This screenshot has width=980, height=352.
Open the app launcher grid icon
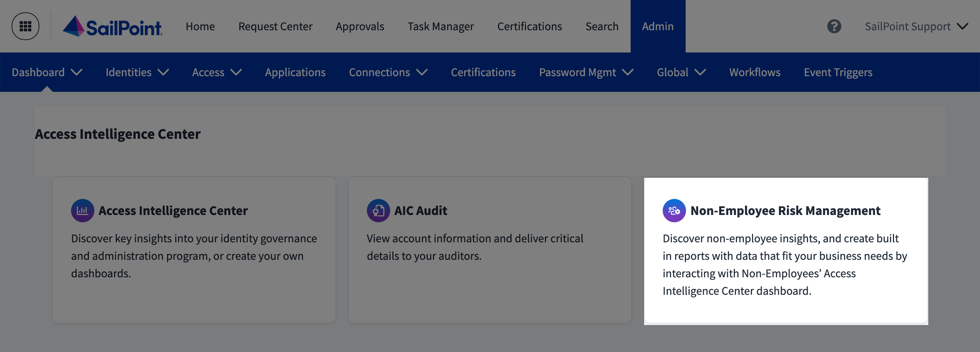tap(26, 26)
